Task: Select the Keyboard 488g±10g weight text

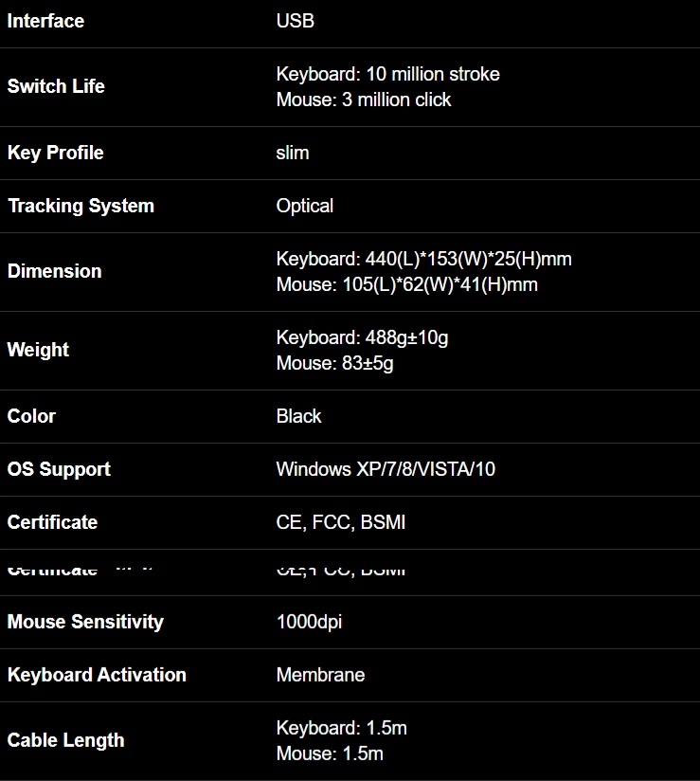Action: tap(362, 337)
